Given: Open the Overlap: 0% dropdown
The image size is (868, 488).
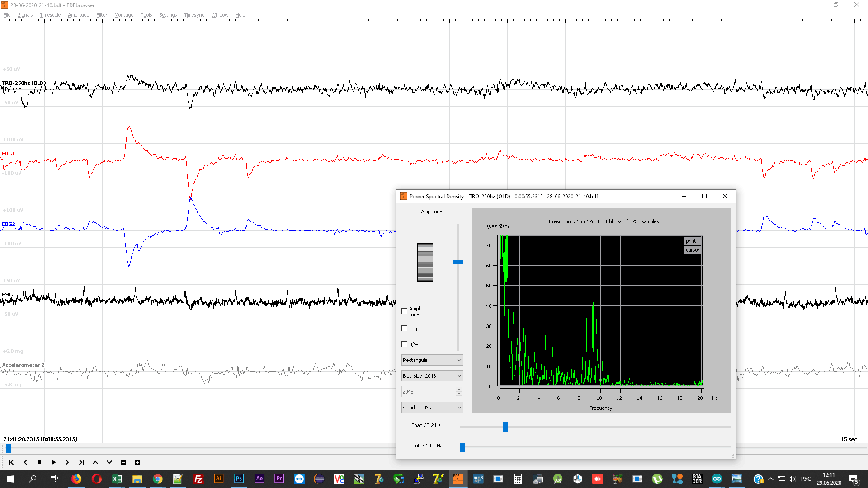Looking at the screenshot, I should coord(432,408).
